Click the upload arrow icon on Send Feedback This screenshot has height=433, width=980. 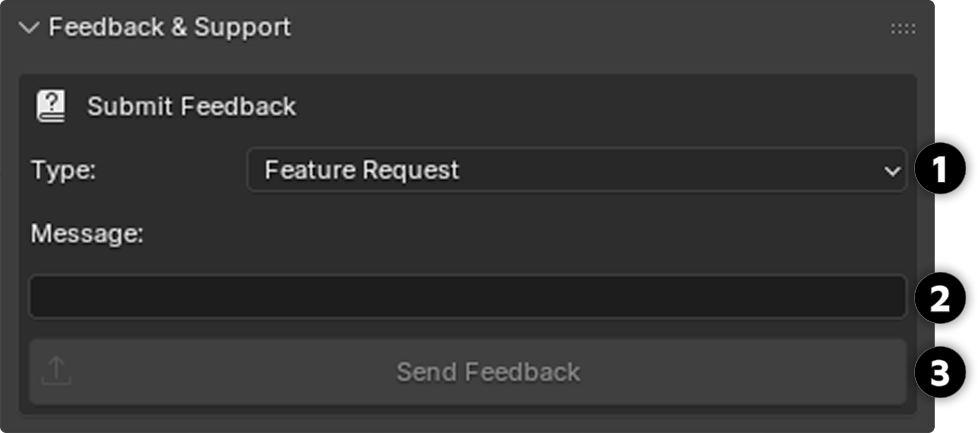[x=56, y=371]
